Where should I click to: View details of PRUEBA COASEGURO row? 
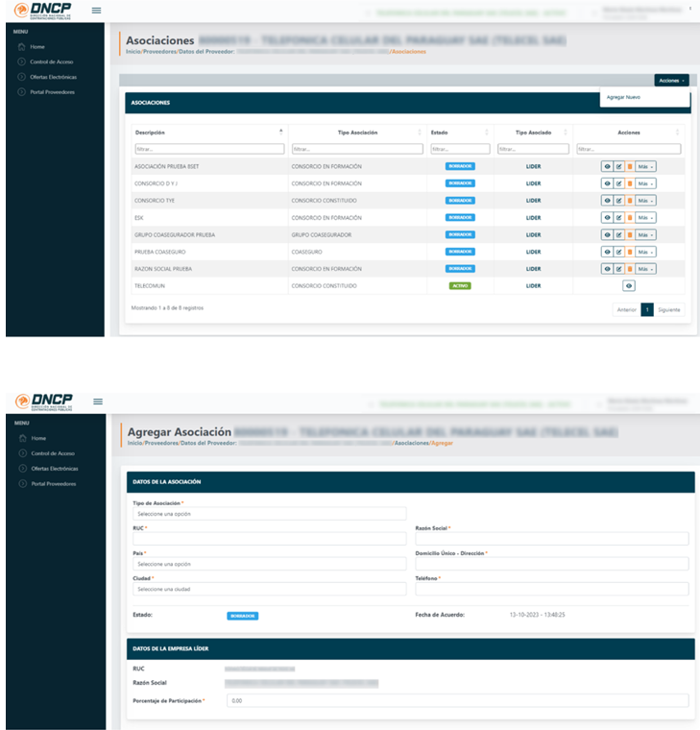click(607, 252)
